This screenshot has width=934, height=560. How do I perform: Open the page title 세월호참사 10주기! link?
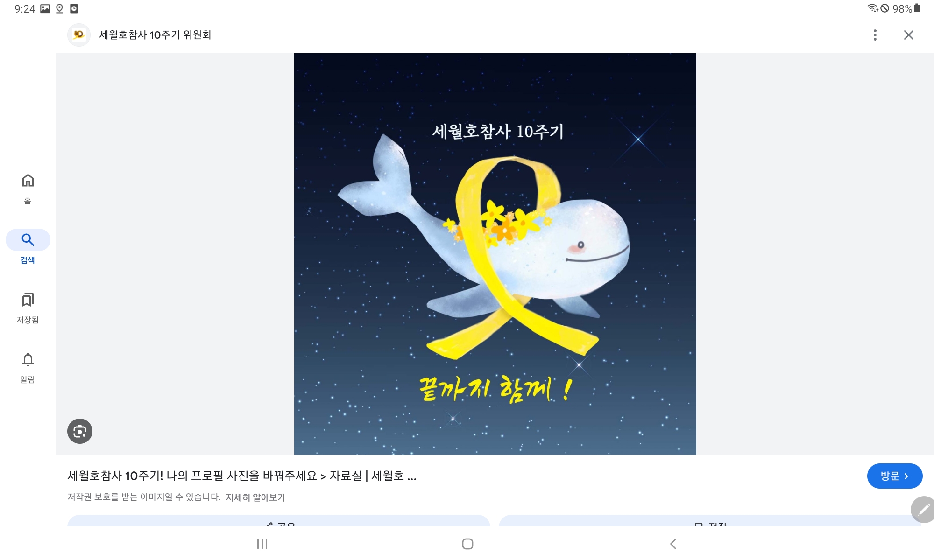point(242,476)
